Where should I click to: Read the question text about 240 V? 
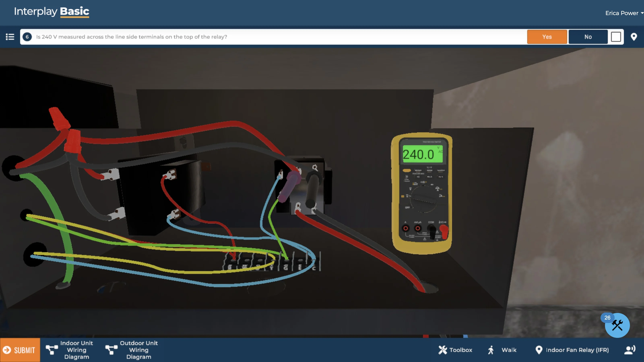[x=131, y=37]
